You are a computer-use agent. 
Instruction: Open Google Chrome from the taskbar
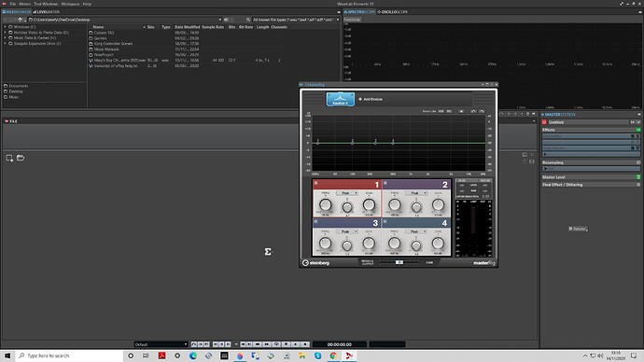[x=333, y=355]
